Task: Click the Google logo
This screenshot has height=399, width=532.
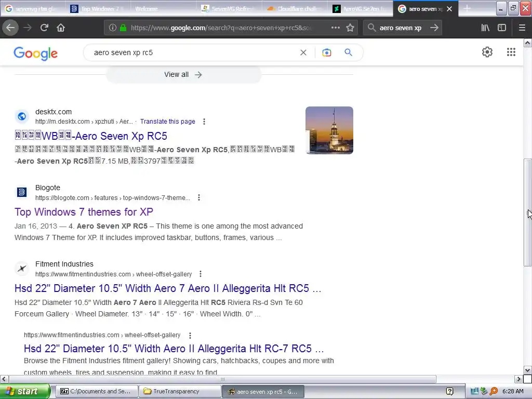Action: tap(36, 54)
